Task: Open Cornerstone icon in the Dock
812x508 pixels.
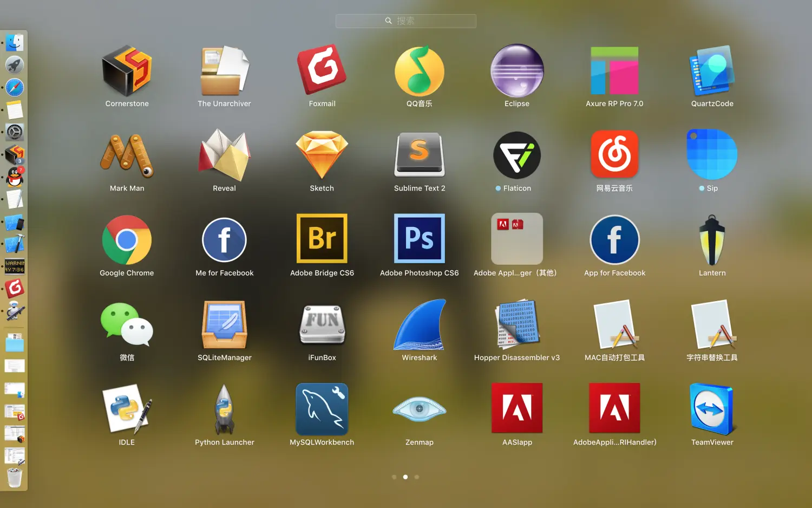Action: (x=15, y=154)
